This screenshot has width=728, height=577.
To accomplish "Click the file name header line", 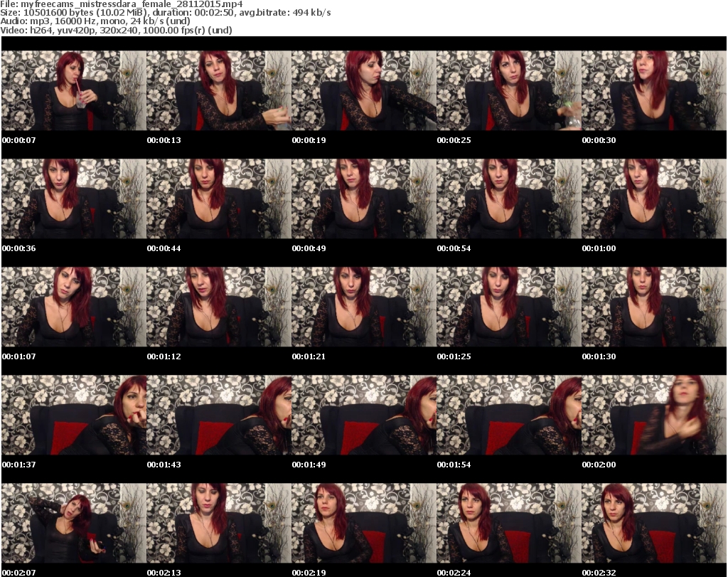I will pyautogui.click(x=121, y=4).
